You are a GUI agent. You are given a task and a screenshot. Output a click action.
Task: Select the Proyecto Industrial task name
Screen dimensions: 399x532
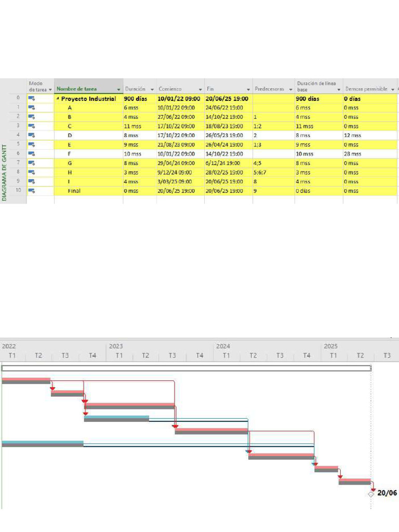88,99
